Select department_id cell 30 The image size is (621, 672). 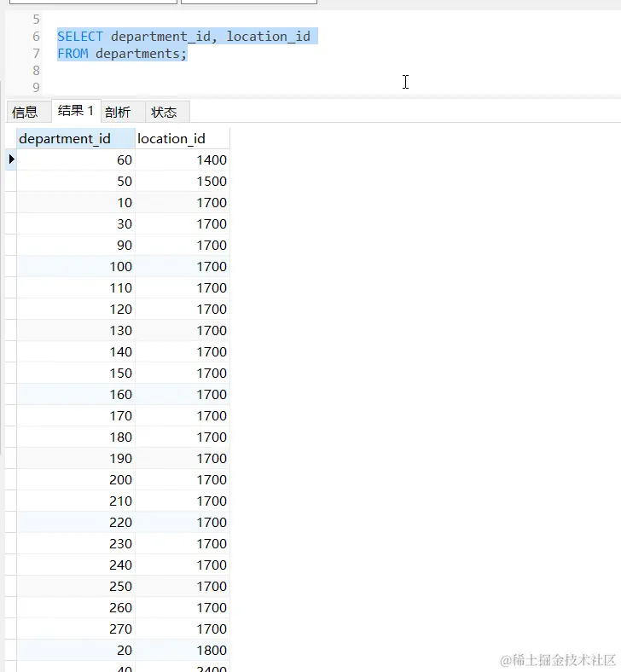(75, 223)
